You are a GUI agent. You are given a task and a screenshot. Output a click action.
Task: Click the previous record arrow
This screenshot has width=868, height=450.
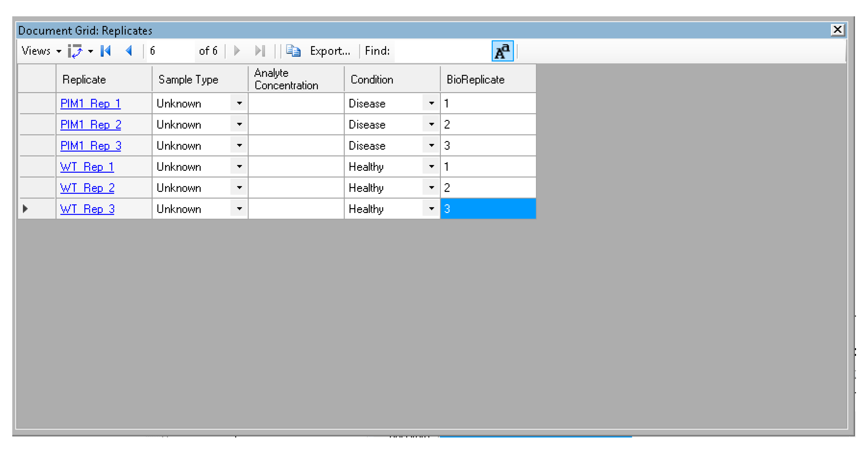click(129, 51)
